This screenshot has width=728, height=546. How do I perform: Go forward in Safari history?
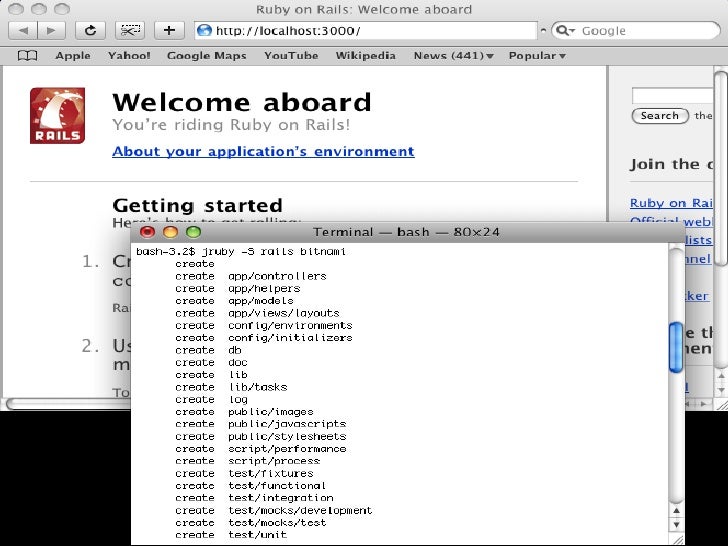[51, 31]
